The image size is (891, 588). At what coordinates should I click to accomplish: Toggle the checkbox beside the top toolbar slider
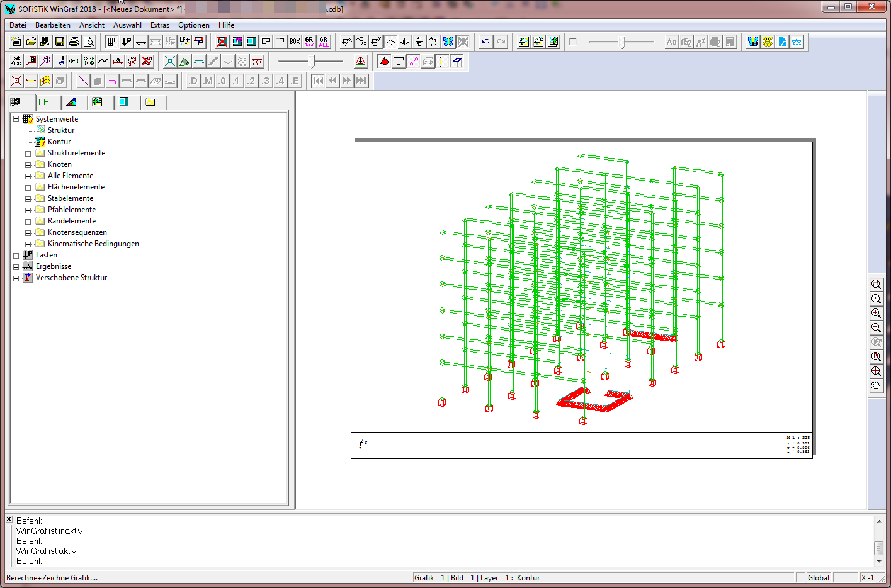(x=573, y=42)
